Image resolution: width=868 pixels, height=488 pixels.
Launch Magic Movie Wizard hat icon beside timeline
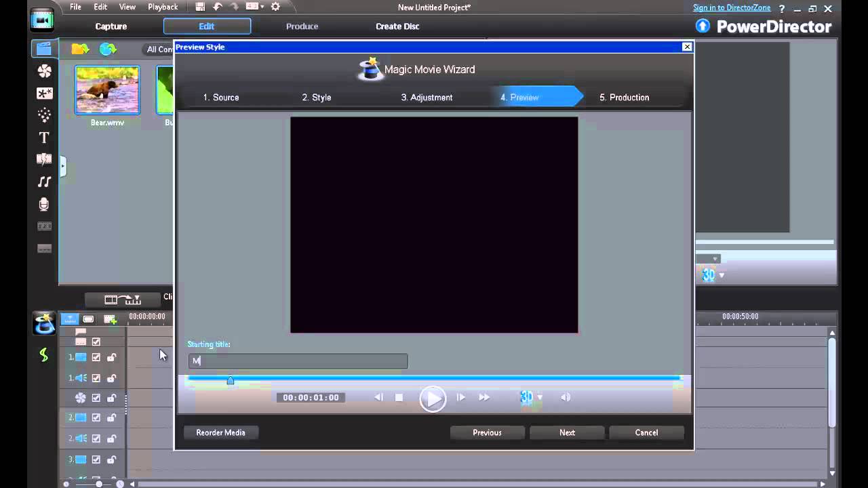(44, 324)
